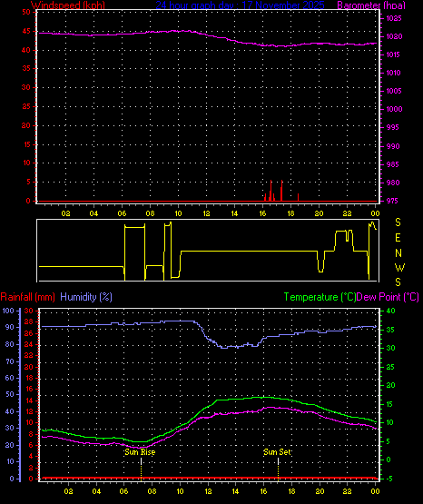The image size is (423, 504).
Task: Click the sunrise time marker line
Action: coord(141,469)
